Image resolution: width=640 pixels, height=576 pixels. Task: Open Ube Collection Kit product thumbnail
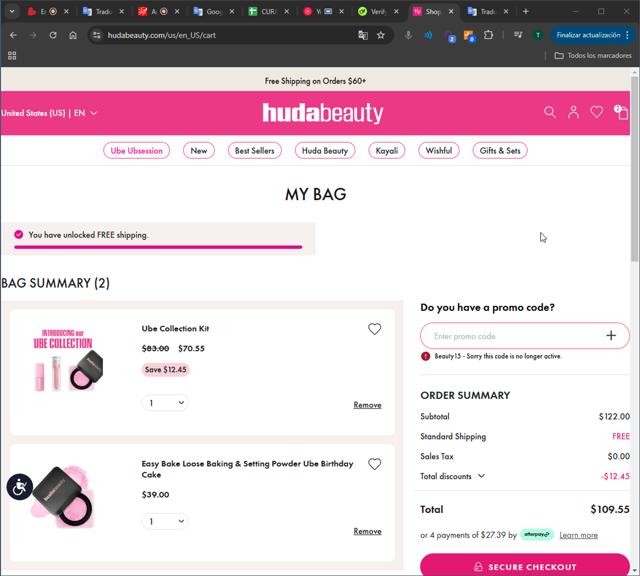69,360
